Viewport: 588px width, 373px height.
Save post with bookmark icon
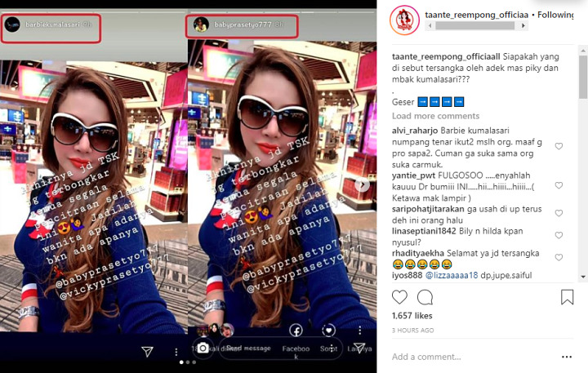567,297
